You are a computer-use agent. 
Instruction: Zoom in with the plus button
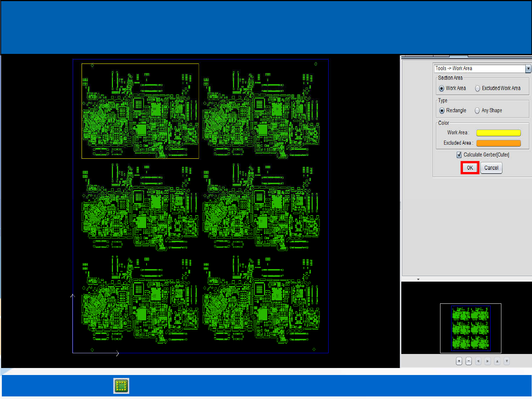pos(459,361)
